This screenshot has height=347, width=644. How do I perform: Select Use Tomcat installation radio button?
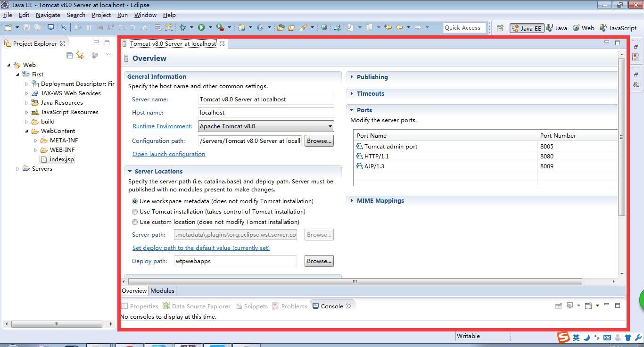pos(135,212)
